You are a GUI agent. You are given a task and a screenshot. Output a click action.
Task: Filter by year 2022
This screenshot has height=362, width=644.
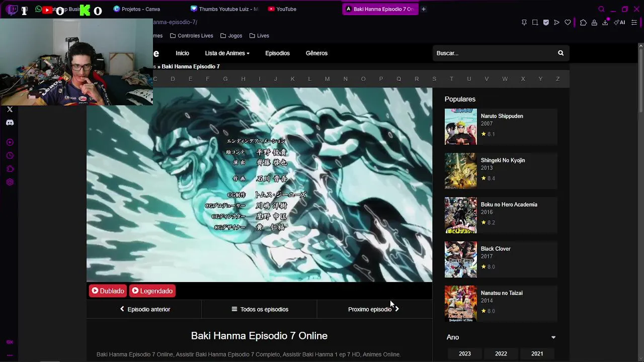[x=501, y=354]
